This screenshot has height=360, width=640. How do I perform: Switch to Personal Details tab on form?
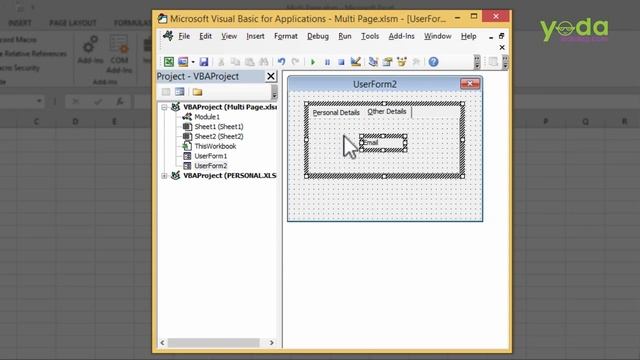(x=336, y=113)
